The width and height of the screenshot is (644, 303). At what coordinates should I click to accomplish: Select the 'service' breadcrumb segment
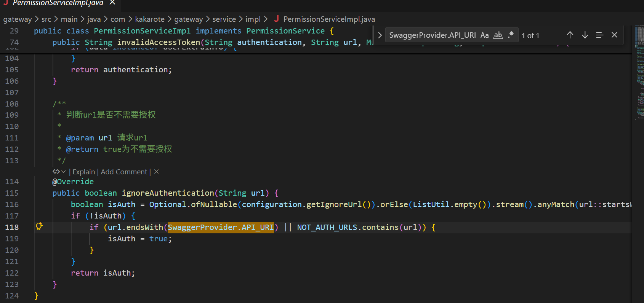click(224, 19)
